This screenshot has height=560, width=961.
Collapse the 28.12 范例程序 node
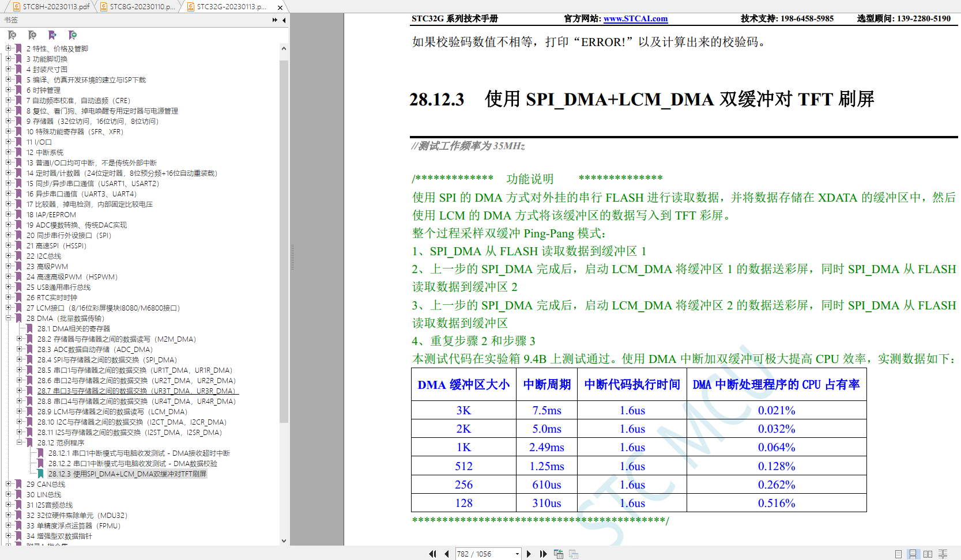(20, 442)
